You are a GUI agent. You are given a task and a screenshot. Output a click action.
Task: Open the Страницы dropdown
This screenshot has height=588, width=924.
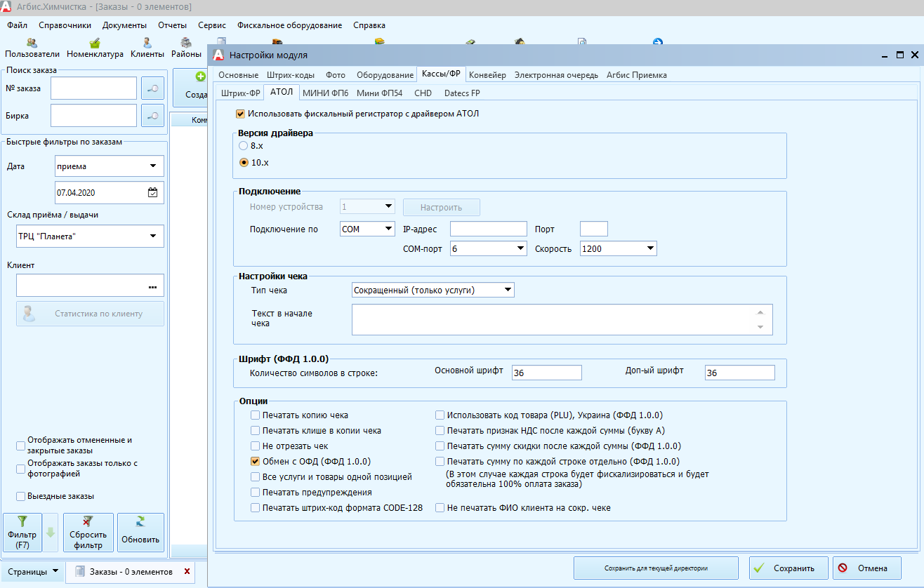pos(33,572)
